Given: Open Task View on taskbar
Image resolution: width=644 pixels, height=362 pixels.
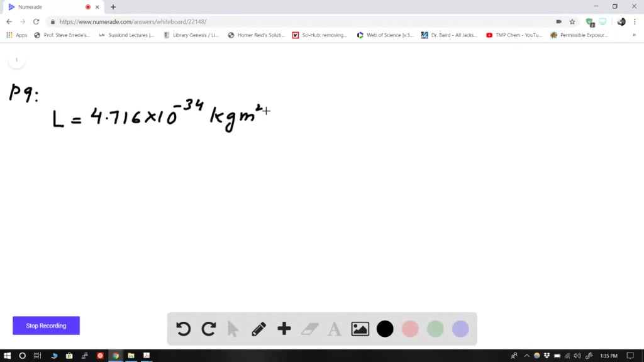Looking at the screenshot, I should [x=37, y=356].
